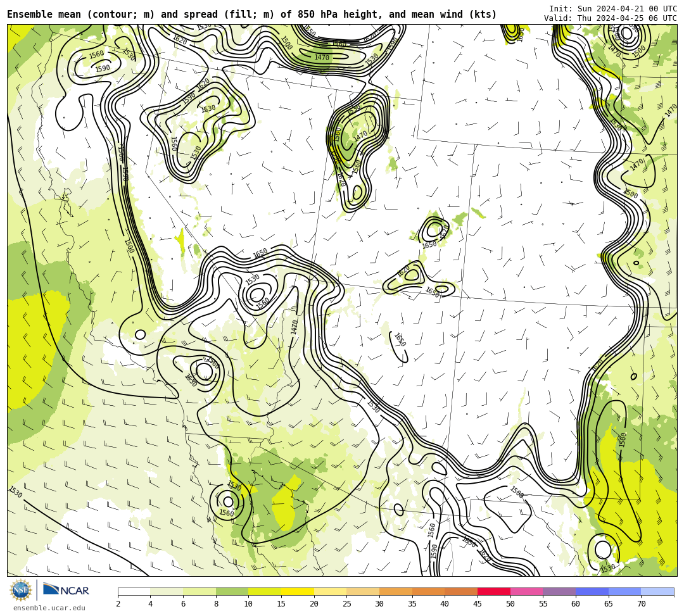Screen dimensions: 684x616
Task: Click the blue 60–65 colorbar segment
Action: point(592,591)
